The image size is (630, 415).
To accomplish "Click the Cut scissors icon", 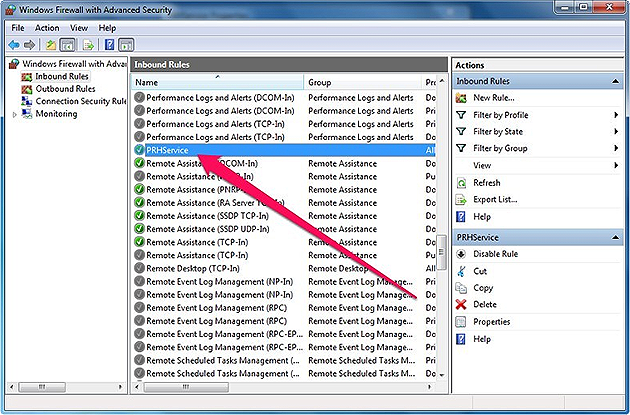I will coord(461,271).
